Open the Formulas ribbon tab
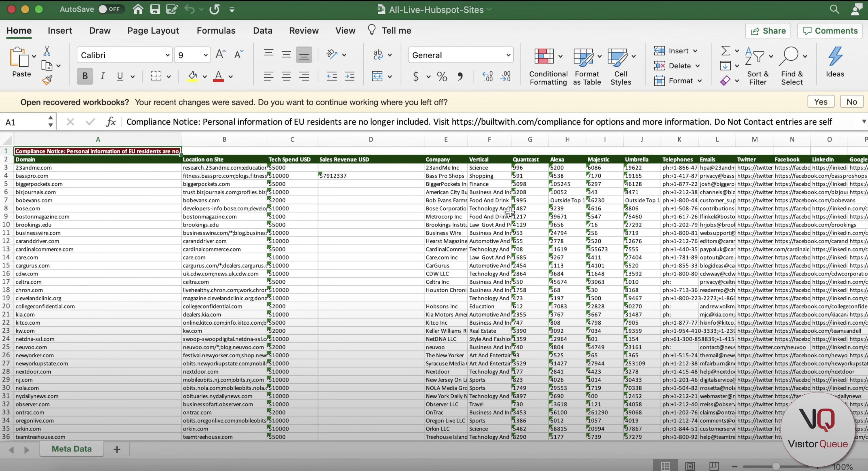Viewport: 868px width, 471px height. 216,30
